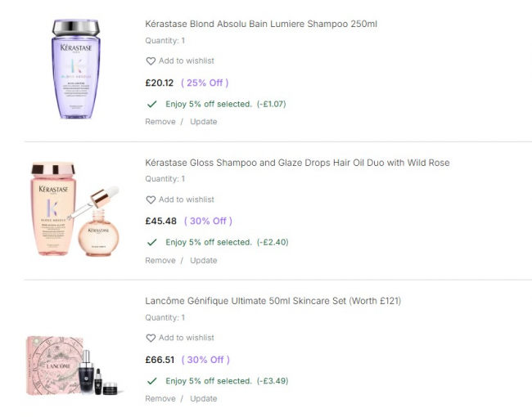The height and width of the screenshot is (417, 532).
Task: Open the Kérastase Gloss Duo product image
Action: pos(75,209)
